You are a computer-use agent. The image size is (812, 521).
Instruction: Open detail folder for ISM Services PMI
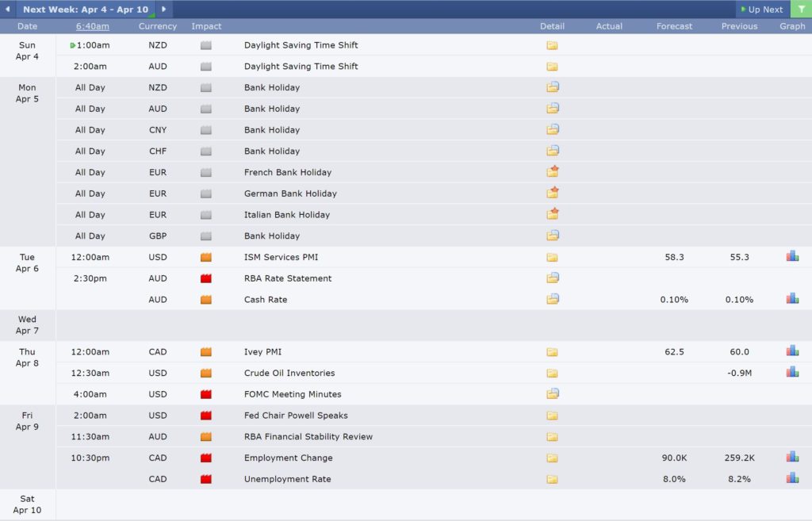point(552,257)
